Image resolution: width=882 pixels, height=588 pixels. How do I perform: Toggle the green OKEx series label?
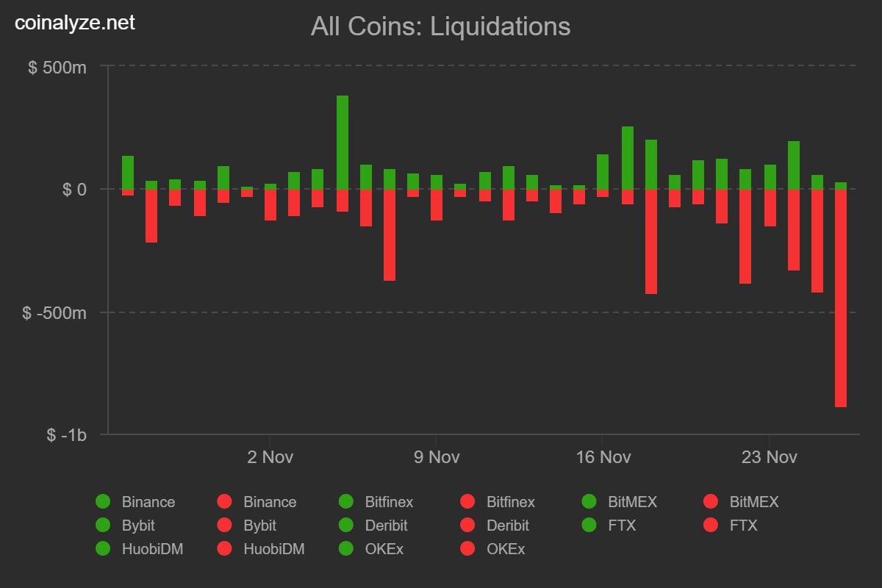click(x=384, y=549)
